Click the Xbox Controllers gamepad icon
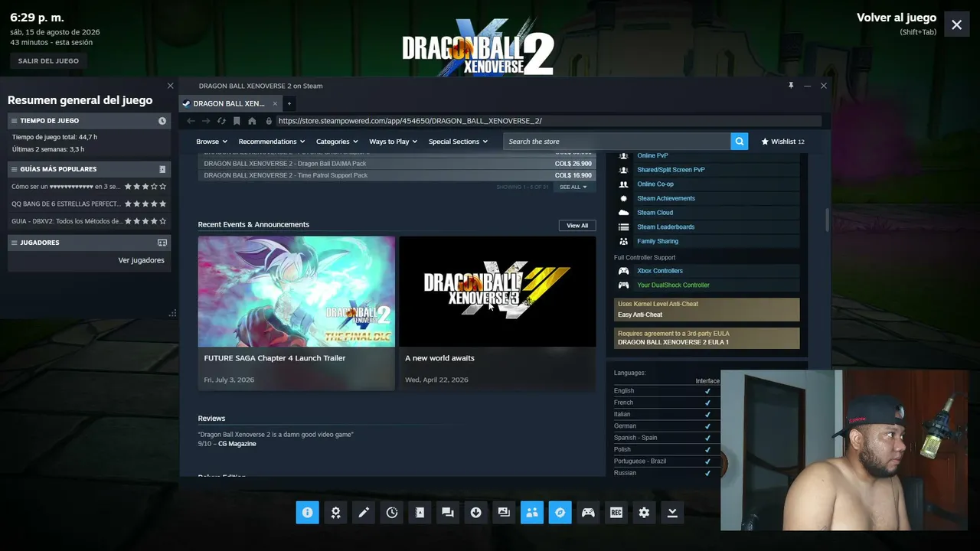 click(624, 271)
